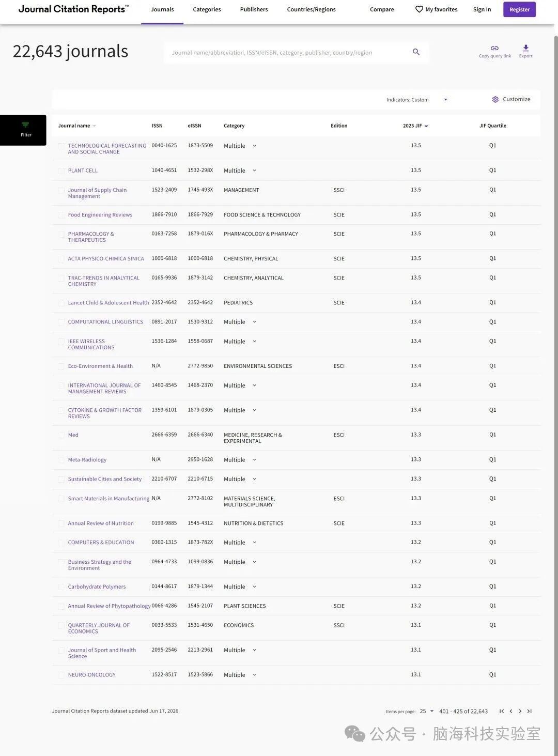The width and height of the screenshot is (558, 756).
Task: Tick checkbox for PLANT CELL row
Action: coord(61,171)
